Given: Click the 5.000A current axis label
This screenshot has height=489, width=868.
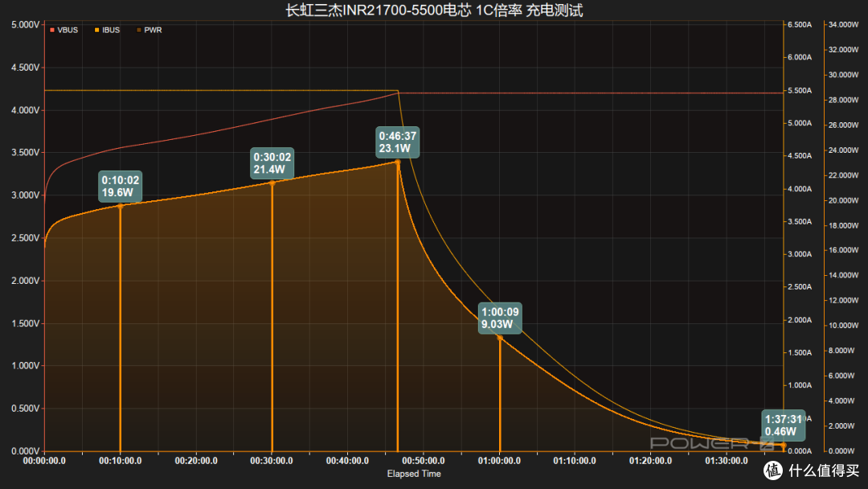Looking at the screenshot, I should (800, 123).
